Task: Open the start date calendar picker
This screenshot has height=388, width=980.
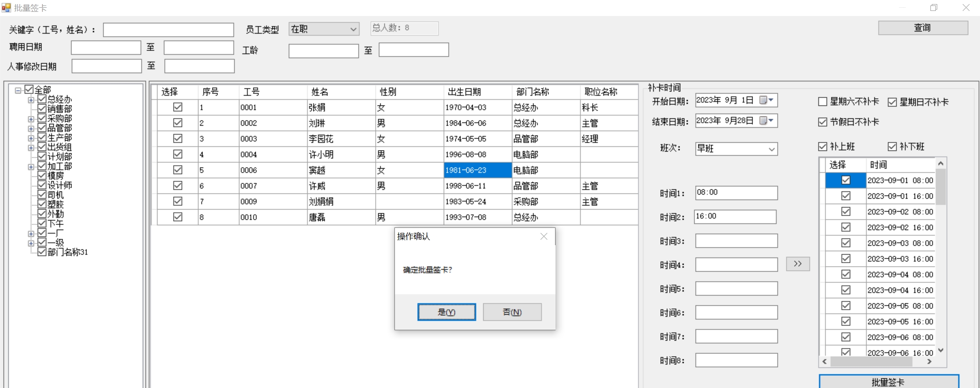Action: coord(767,100)
